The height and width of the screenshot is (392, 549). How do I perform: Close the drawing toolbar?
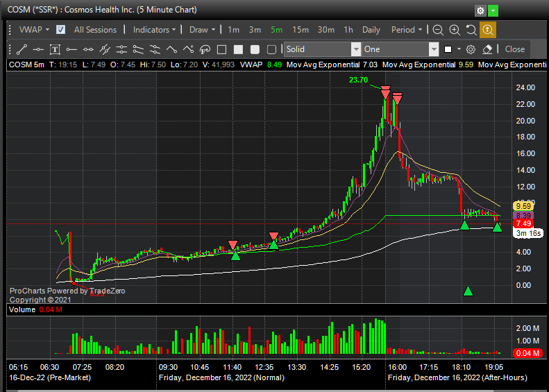click(x=515, y=49)
